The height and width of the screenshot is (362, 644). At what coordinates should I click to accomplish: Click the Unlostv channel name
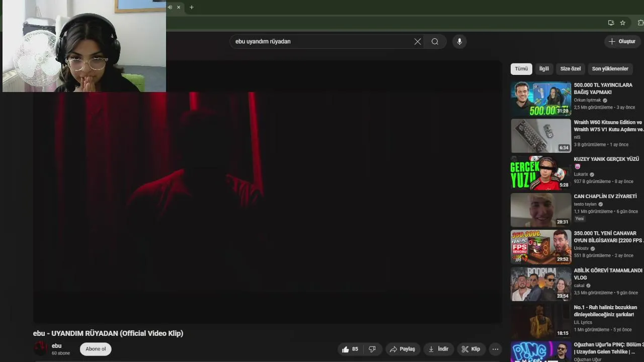click(x=581, y=248)
